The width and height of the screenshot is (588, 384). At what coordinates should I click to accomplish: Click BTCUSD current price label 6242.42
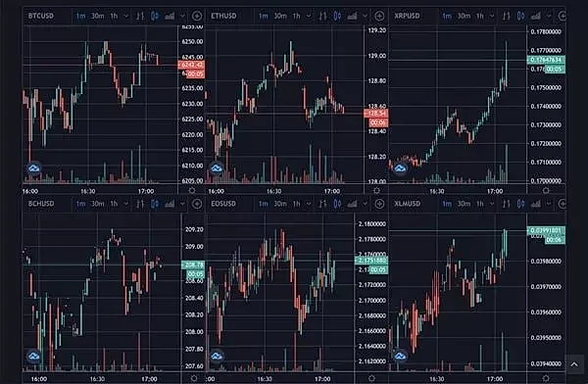point(191,65)
